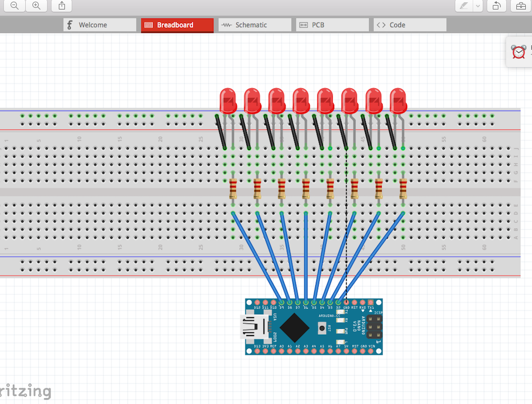Click the rotate icon in toolbar
This screenshot has height=404, width=532.
click(496, 6)
